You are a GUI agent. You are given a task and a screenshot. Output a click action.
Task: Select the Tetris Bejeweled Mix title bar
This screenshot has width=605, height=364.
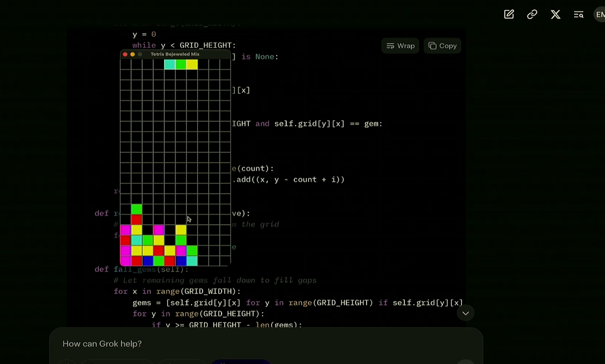(175, 54)
